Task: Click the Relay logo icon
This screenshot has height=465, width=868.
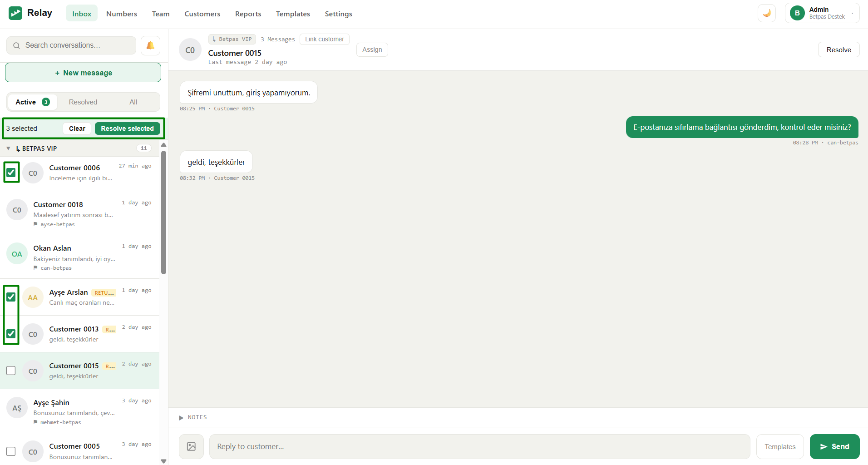Action: tap(15, 13)
